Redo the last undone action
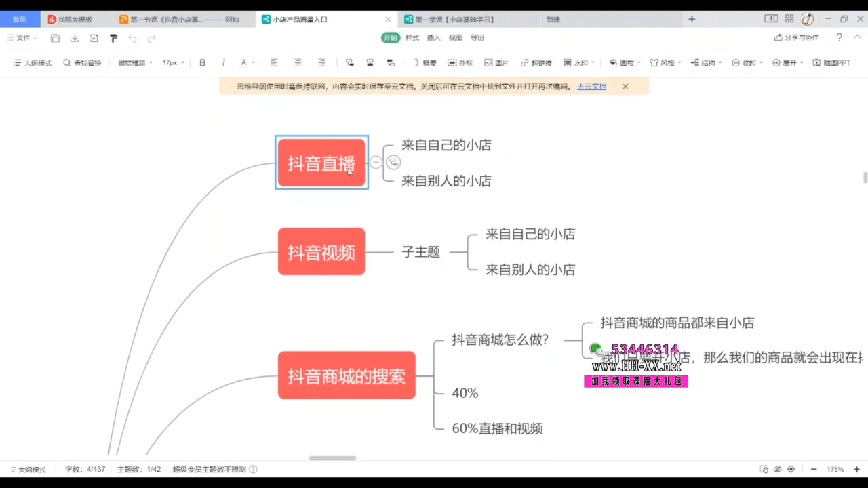The height and width of the screenshot is (488, 868). (152, 38)
